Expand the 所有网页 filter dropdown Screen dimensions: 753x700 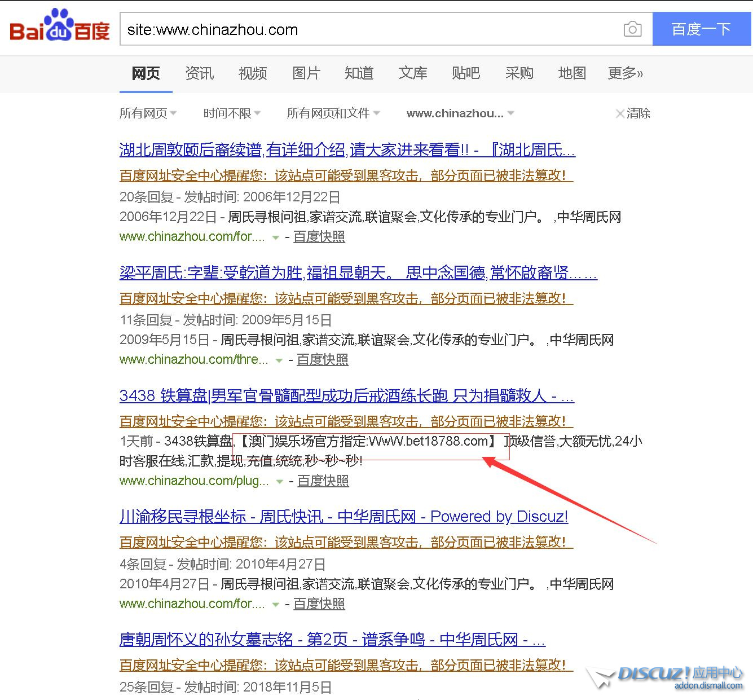click(148, 113)
